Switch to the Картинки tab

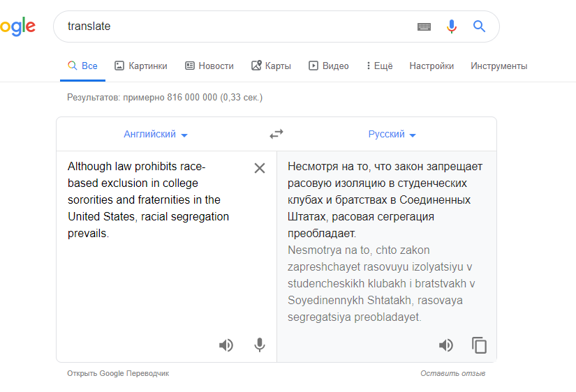[x=141, y=66]
